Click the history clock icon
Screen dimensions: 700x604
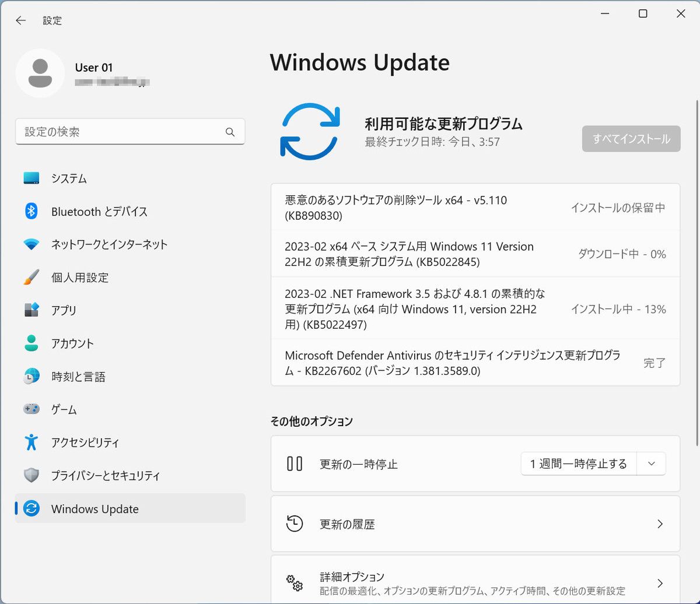coord(294,524)
